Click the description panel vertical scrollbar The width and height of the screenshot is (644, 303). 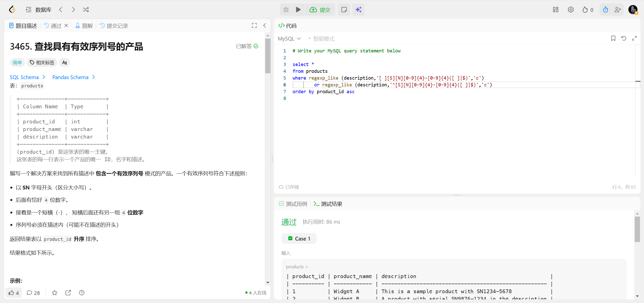coord(268,55)
